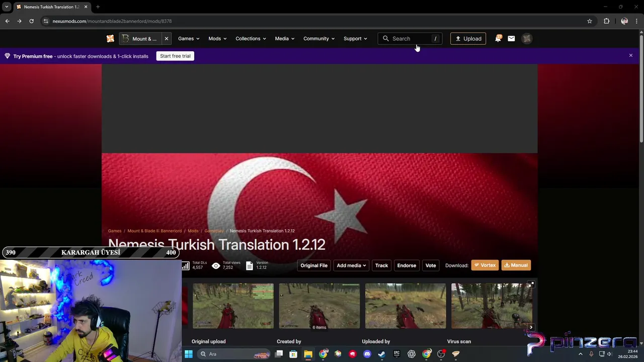Click the total views eye icon
Viewport: 644px width, 362px height.
(x=216, y=266)
